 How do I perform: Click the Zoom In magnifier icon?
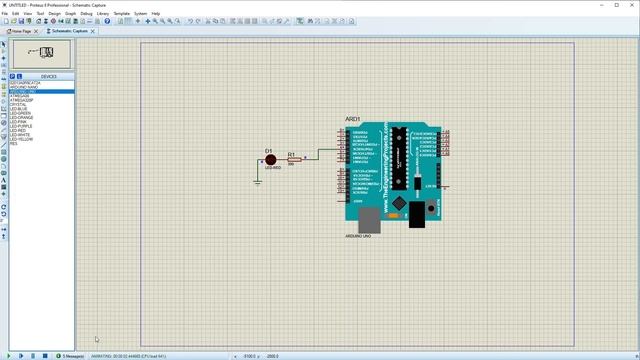pos(155,21)
